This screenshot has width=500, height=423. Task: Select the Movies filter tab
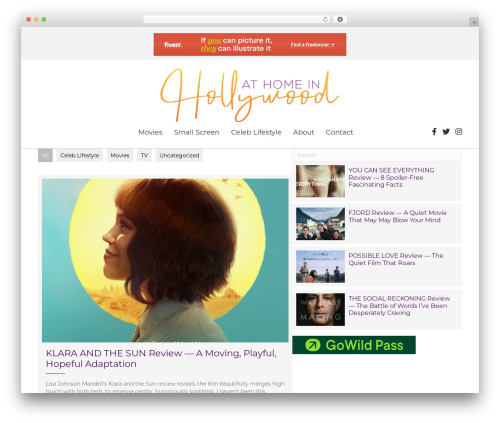coord(120,155)
